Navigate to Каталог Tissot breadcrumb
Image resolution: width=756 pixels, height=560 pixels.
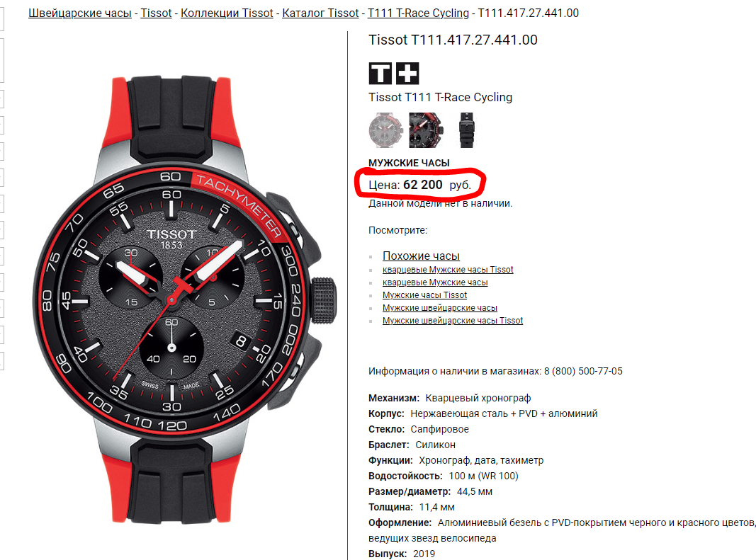321,13
